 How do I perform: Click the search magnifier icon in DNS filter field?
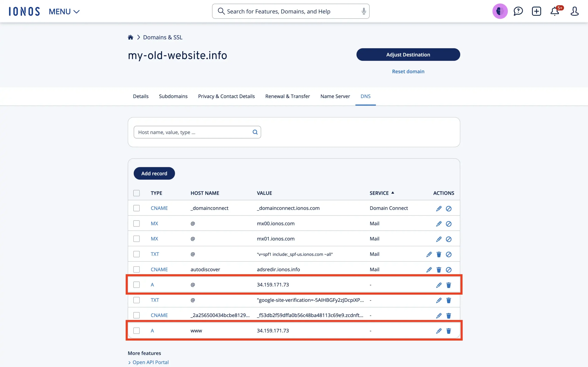coord(255,132)
